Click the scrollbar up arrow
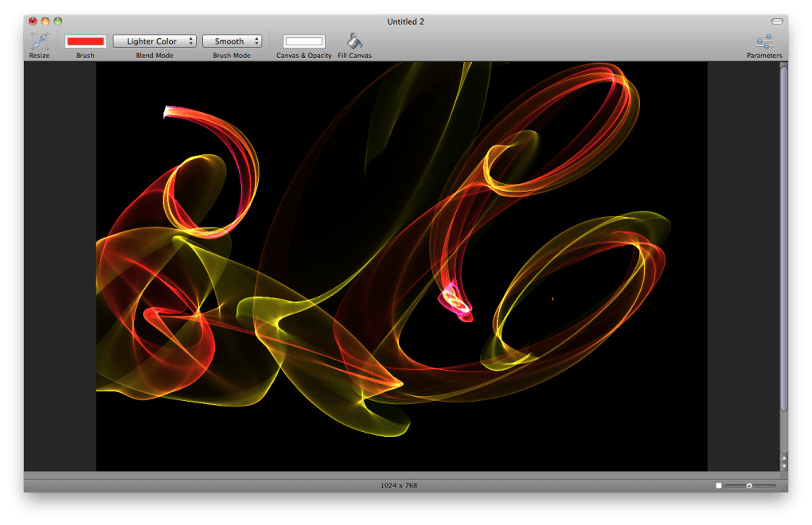This screenshot has width=812, height=525. (784, 457)
